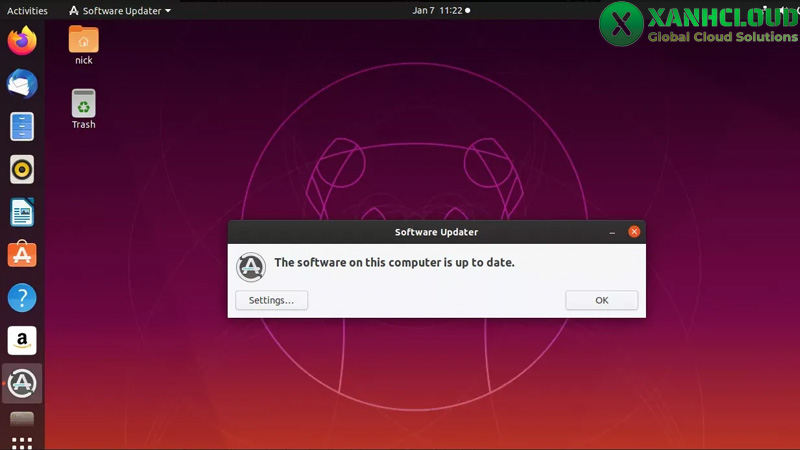Click the Software Updater title bar
800x450 pixels.
click(436, 232)
